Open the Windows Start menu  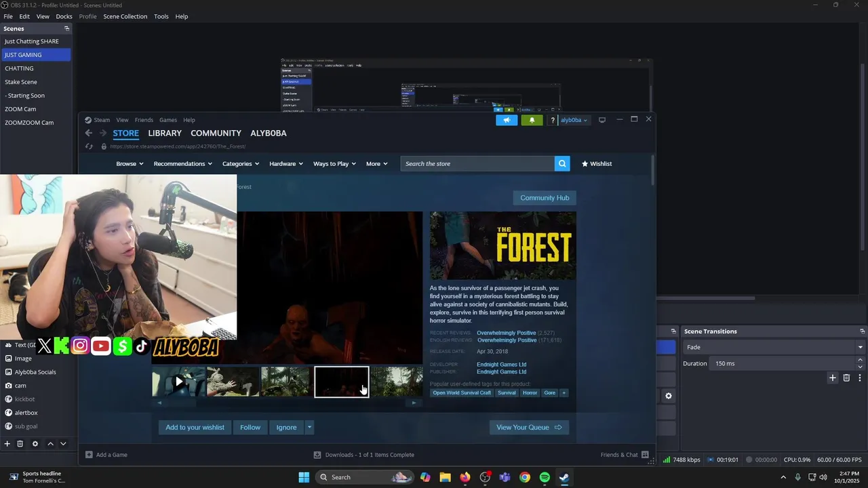[304, 477]
